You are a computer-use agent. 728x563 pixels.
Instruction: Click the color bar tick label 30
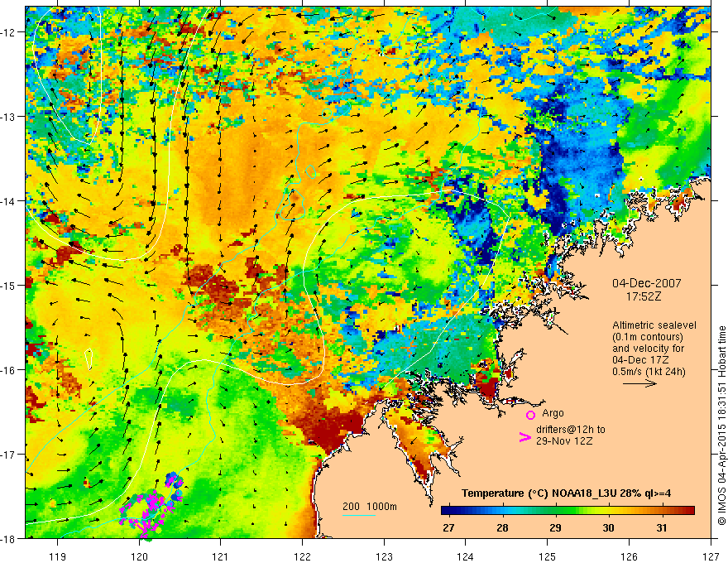pos(608,527)
